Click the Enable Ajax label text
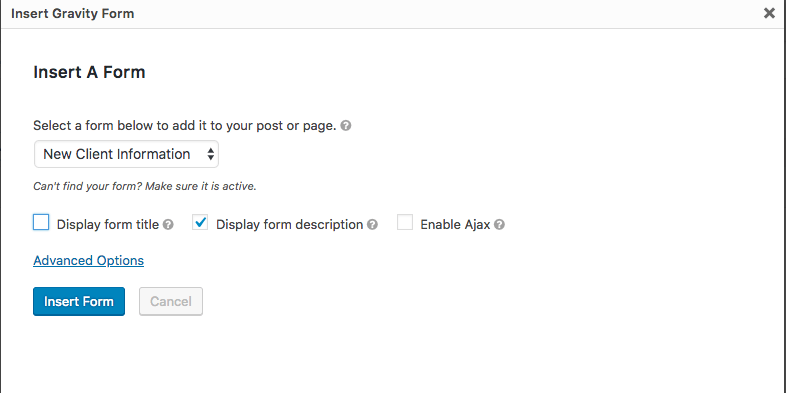Image resolution: width=786 pixels, height=393 pixels. (x=455, y=225)
